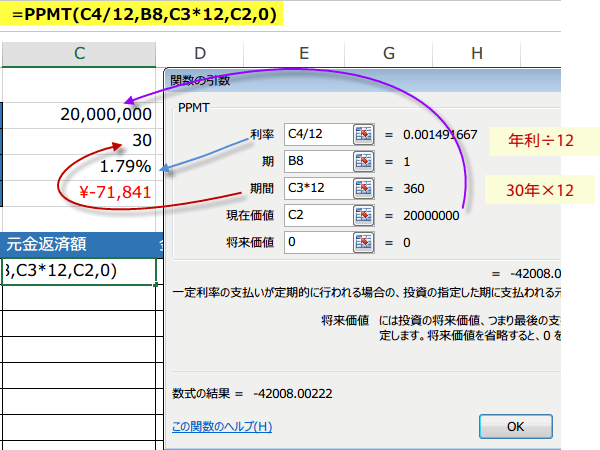Click the range selector icon for 利率 field

364,134
